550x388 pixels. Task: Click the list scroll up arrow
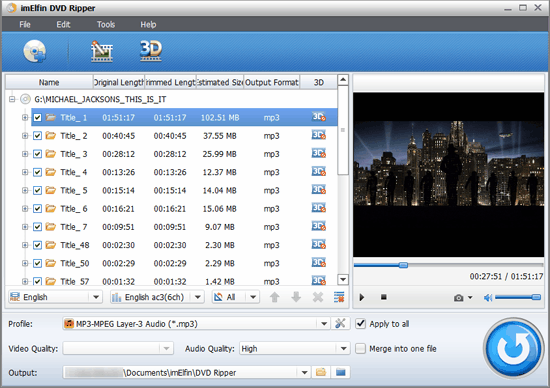point(343,80)
